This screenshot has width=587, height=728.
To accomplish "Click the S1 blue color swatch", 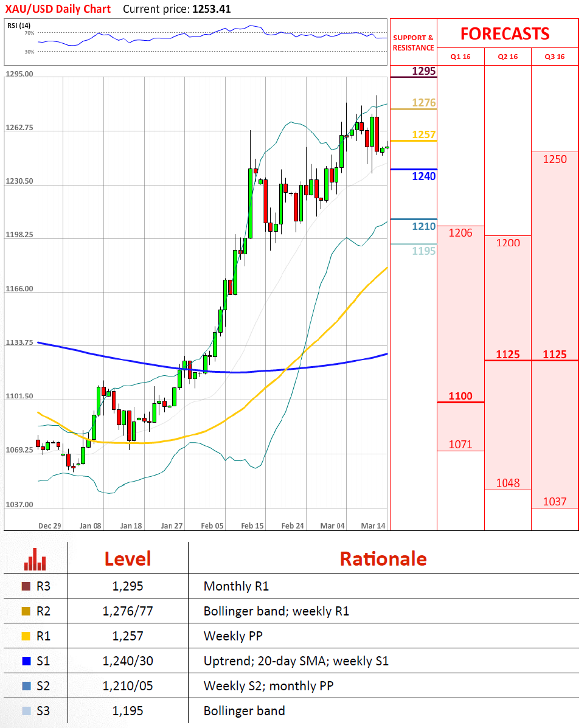I will 26,661.
